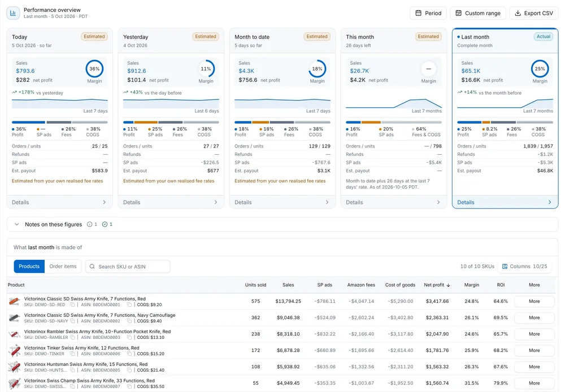
Task: Open More menu for Classic SD Red row
Action: click(534, 301)
